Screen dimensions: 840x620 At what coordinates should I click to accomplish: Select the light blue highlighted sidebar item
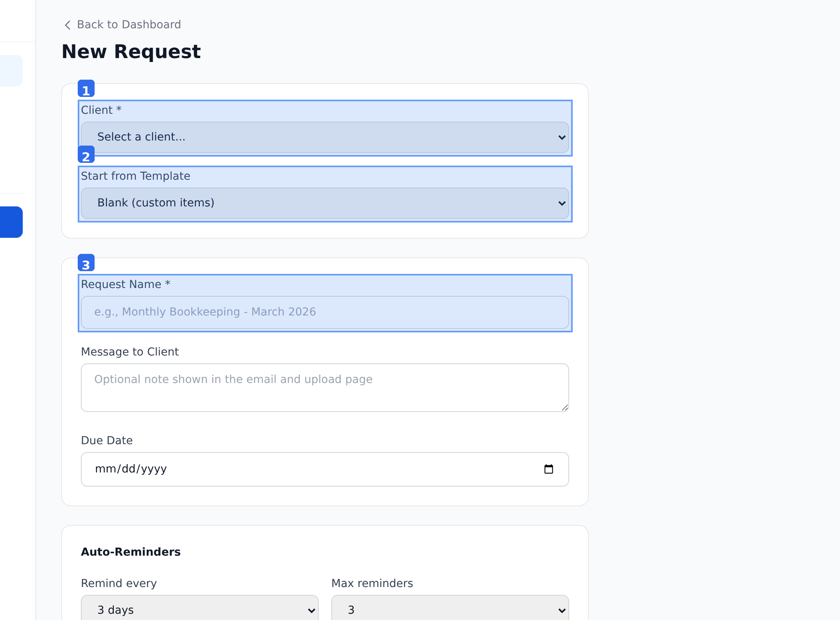11,71
